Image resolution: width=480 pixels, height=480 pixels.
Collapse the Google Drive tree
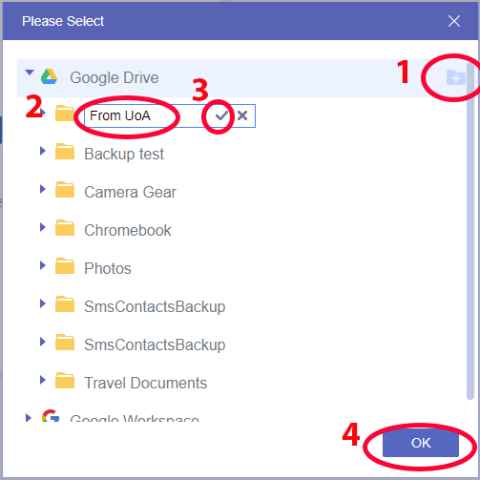tap(30, 72)
